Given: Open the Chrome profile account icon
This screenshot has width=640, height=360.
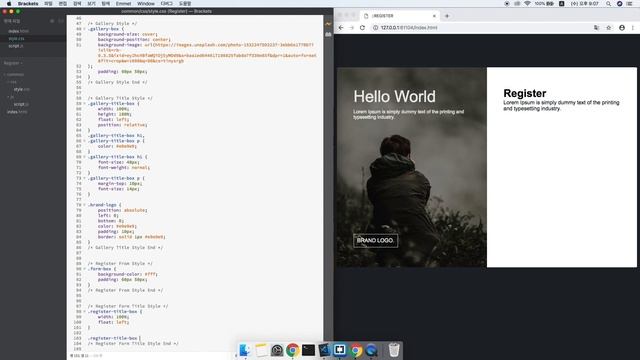Looking at the screenshot, I should pos(622,28).
